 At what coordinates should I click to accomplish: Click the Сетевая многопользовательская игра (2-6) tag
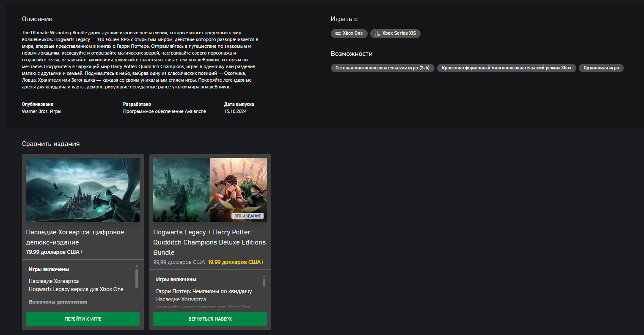(382, 68)
